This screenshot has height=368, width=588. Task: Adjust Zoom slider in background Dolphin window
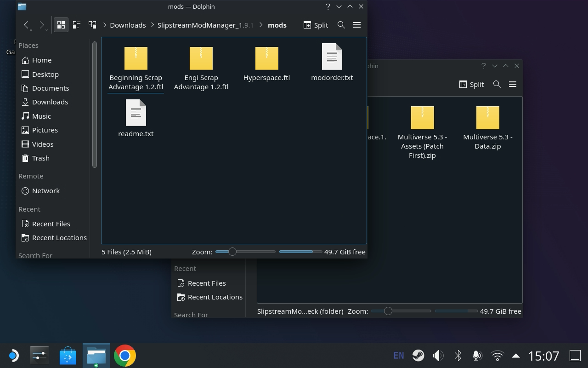401,311
